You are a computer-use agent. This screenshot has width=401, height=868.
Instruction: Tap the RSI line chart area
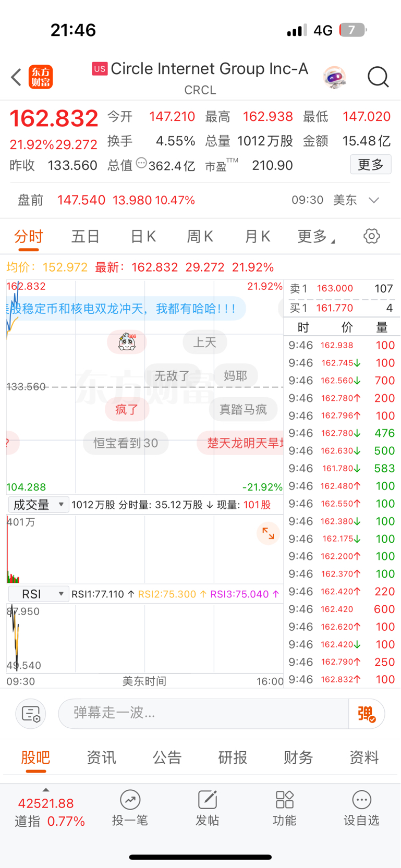144,638
